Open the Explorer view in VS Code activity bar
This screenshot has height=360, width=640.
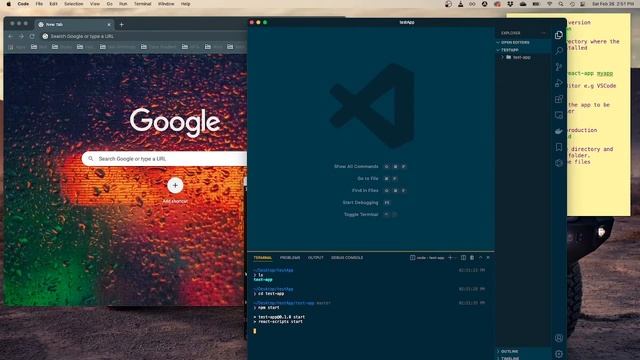(559, 35)
